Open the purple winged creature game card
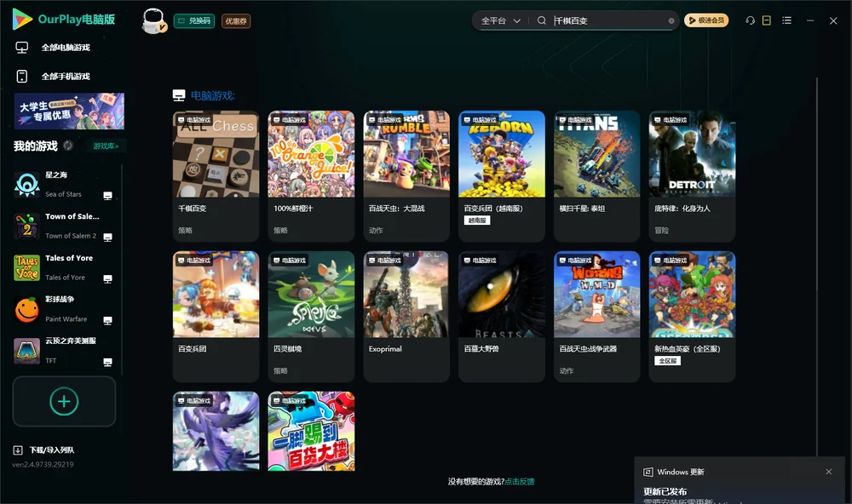 (216, 432)
